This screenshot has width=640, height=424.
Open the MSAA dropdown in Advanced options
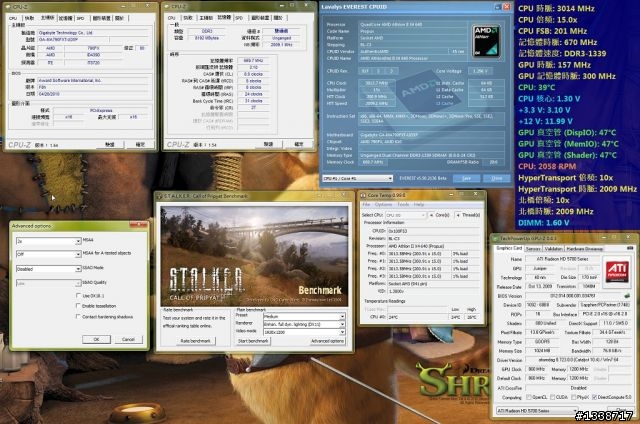tap(48, 241)
